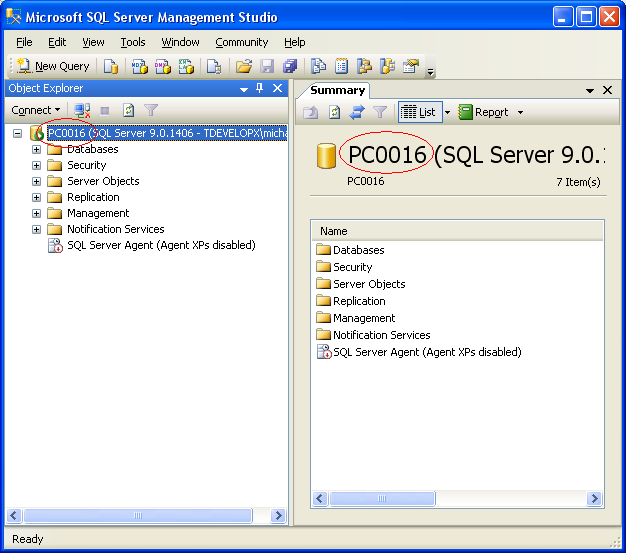This screenshot has width=626, height=553.
Task: Expand the Notification Services tree node
Action: [36, 229]
